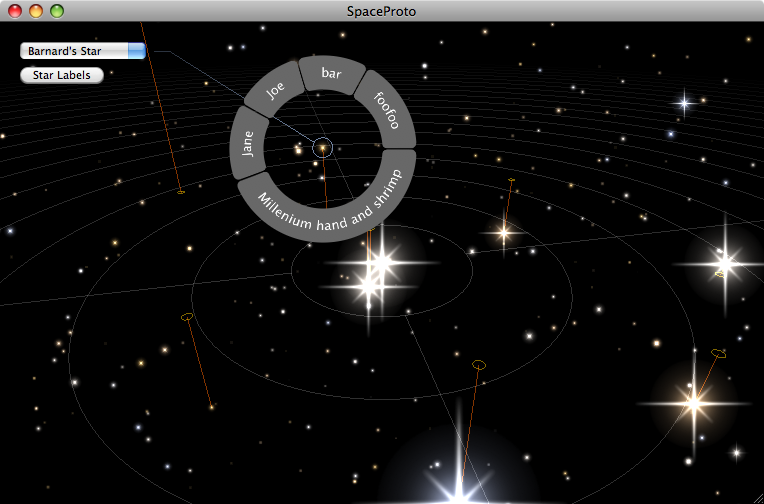Zoom the SpaceProto window with green button

tap(57, 11)
